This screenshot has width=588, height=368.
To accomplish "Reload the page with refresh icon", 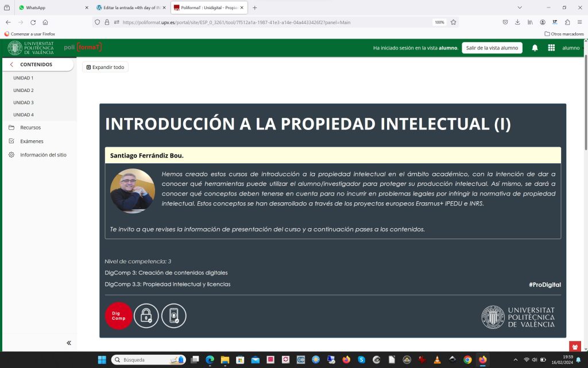I will (33, 22).
